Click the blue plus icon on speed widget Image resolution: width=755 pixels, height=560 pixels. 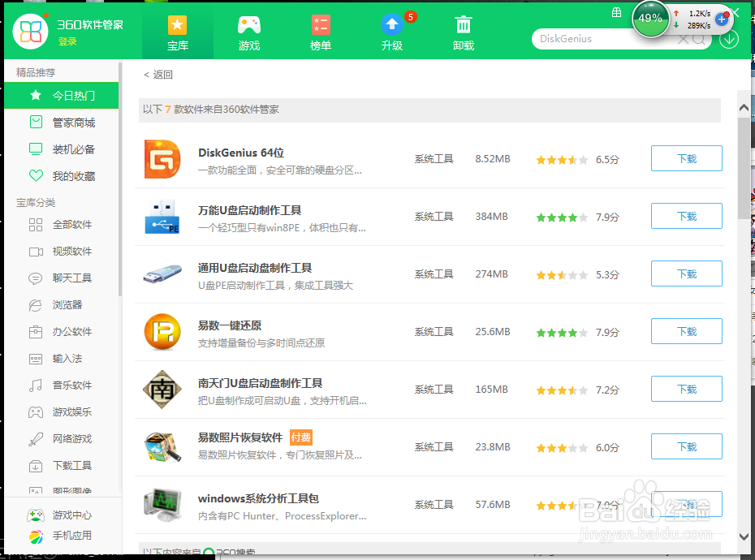[721, 19]
